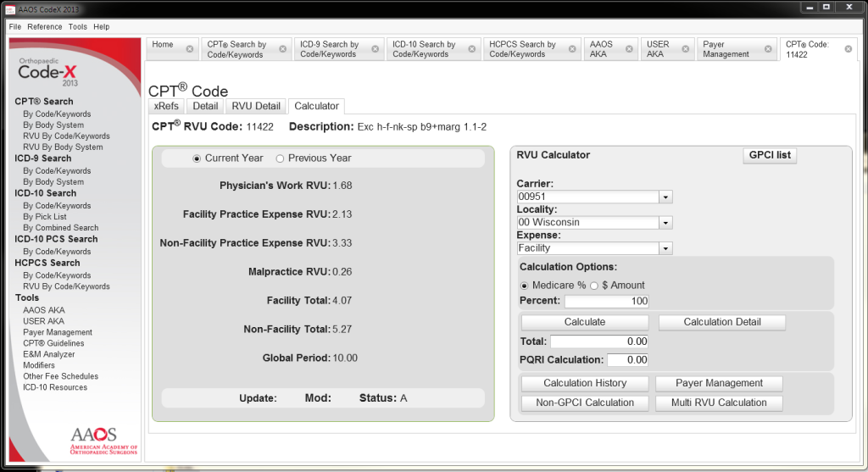This screenshot has height=472, width=868.
Task: Click the AAOS CodeX app icon in title bar
Action: (x=10, y=9)
